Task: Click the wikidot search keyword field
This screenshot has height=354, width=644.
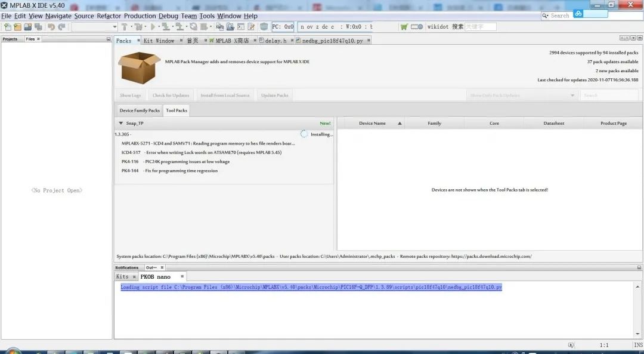Action: pyautogui.click(x=480, y=27)
